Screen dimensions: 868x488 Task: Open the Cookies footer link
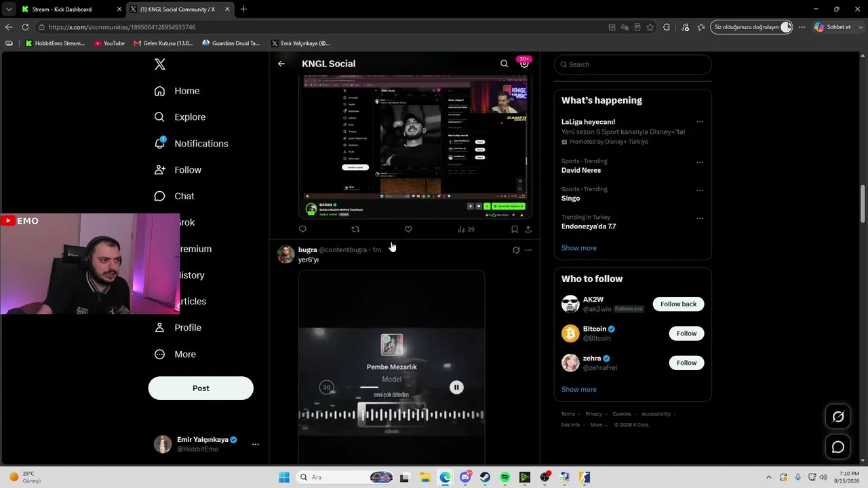point(622,414)
